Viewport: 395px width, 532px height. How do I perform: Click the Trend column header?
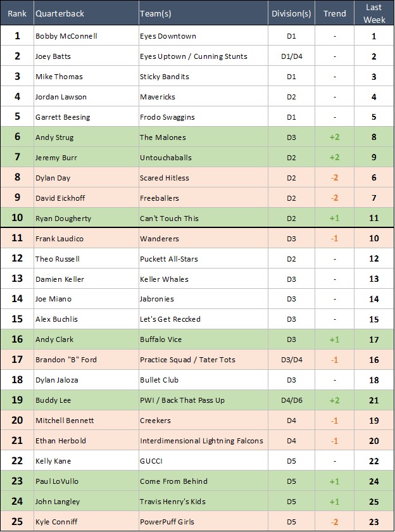pos(335,13)
